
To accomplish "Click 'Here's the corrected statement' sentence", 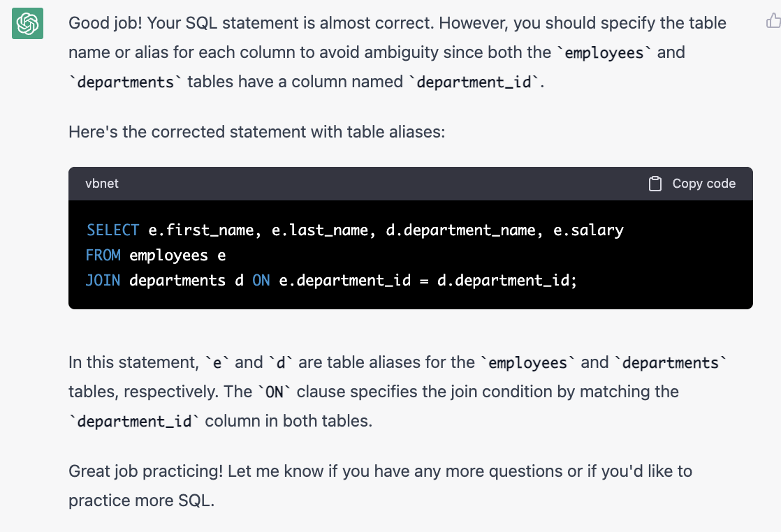I will [256, 132].
